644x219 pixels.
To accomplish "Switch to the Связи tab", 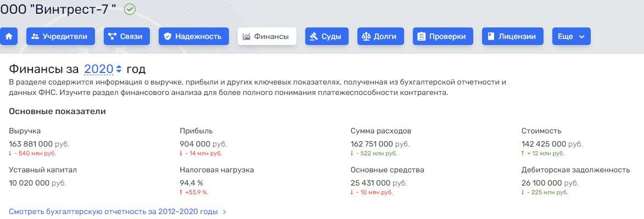I will pyautogui.click(x=126, y=37).
